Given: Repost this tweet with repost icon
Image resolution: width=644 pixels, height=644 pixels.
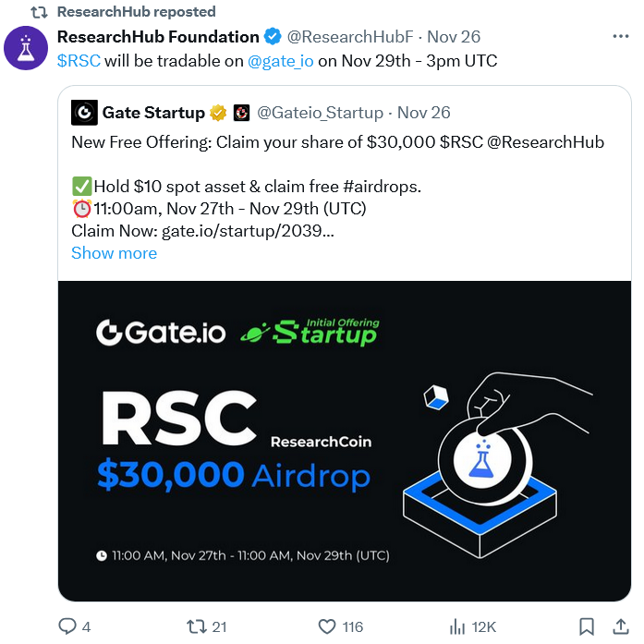Looking at the screenshot, I should tap(195, 626).
